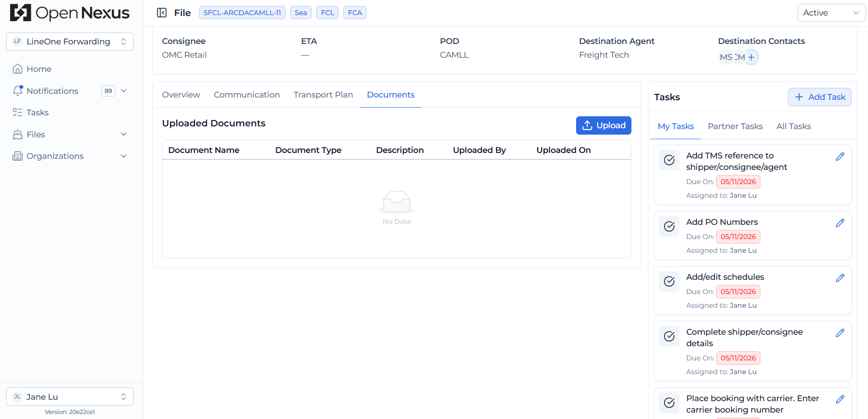Mark Add PO Numbers task complete
Viewport: 868px width, 419px height.
point(669,226)
